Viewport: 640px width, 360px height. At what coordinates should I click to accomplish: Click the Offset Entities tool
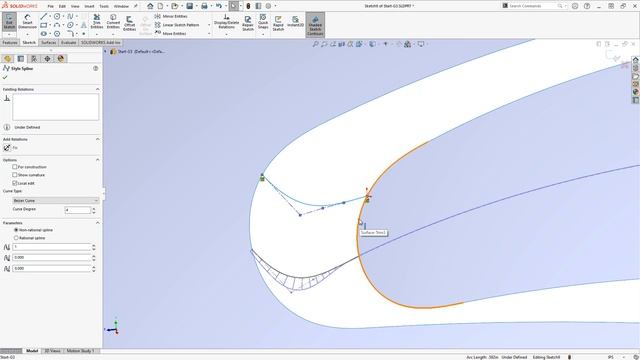129,23
